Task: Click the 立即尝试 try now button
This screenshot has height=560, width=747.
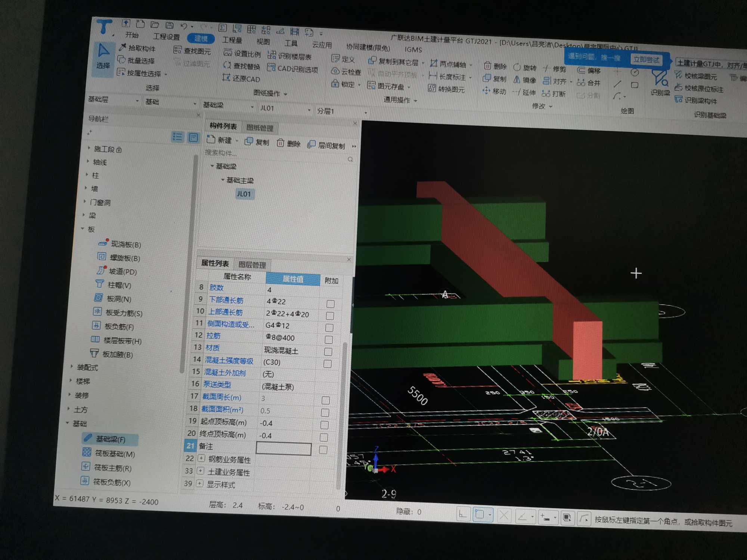Action: point(646,59)
